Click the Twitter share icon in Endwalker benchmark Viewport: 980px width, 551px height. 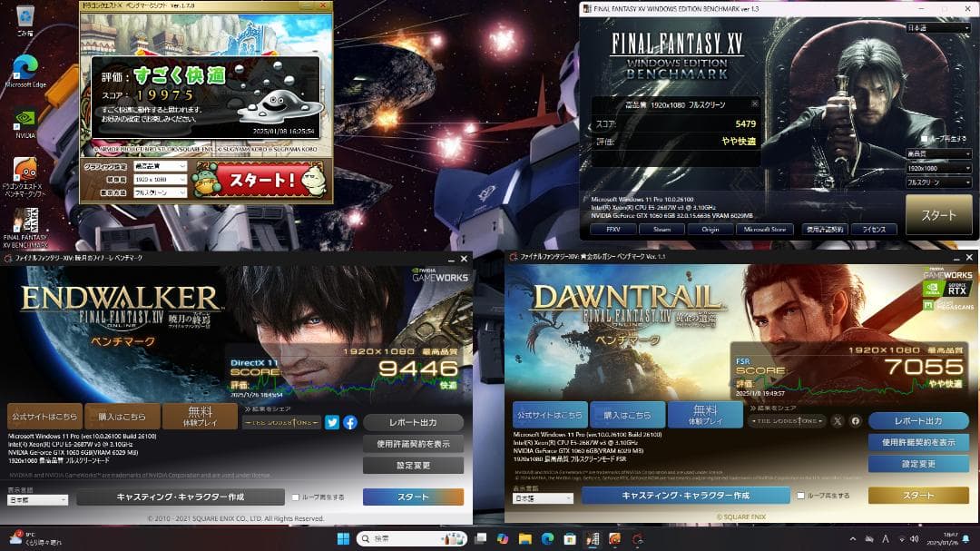331,421
